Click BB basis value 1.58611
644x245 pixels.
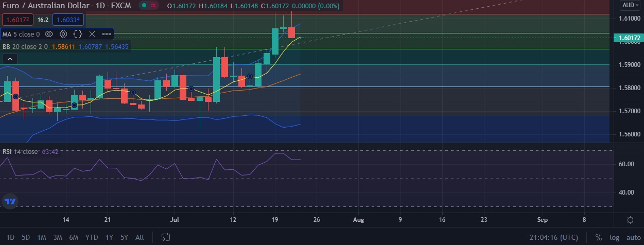tap(64, 46)
